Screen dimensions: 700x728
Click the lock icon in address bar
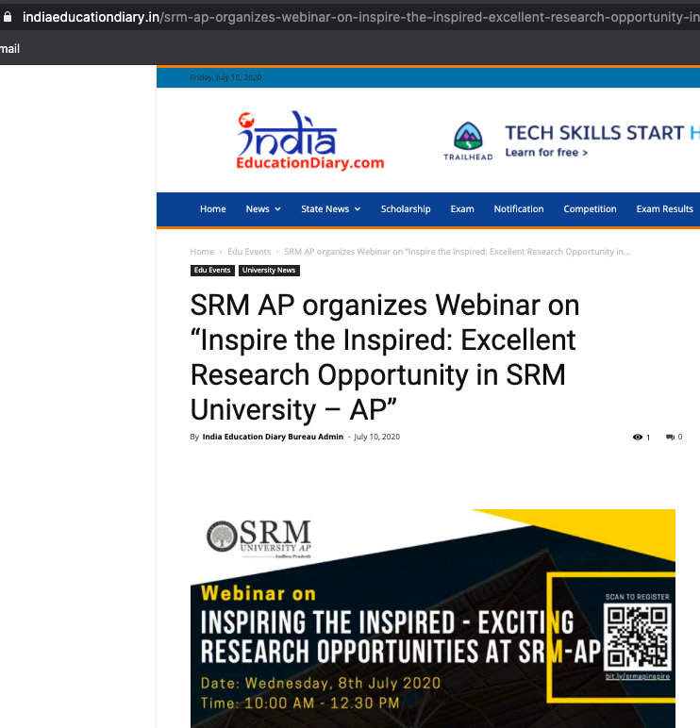8,16
